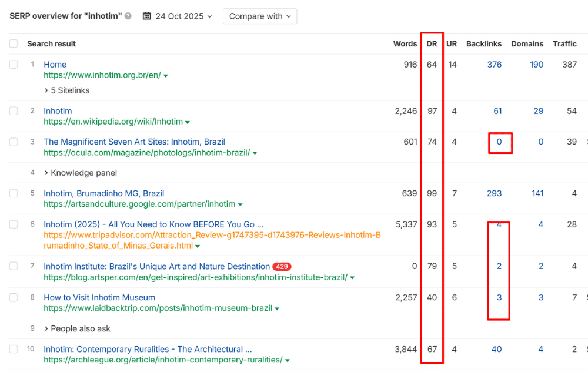Open Inhotim, Brumadinho MG, Brazil link
588x376 pixels.
pyautogui.click(x=104, y=193)
